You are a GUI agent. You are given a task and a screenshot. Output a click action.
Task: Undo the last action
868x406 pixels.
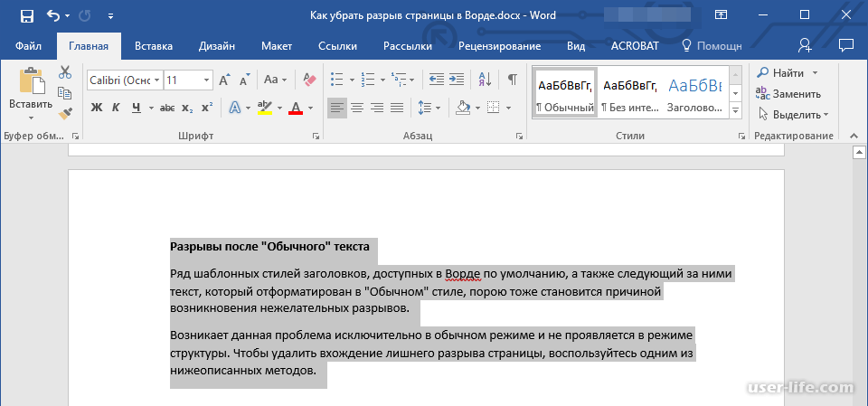click(53, 15)
